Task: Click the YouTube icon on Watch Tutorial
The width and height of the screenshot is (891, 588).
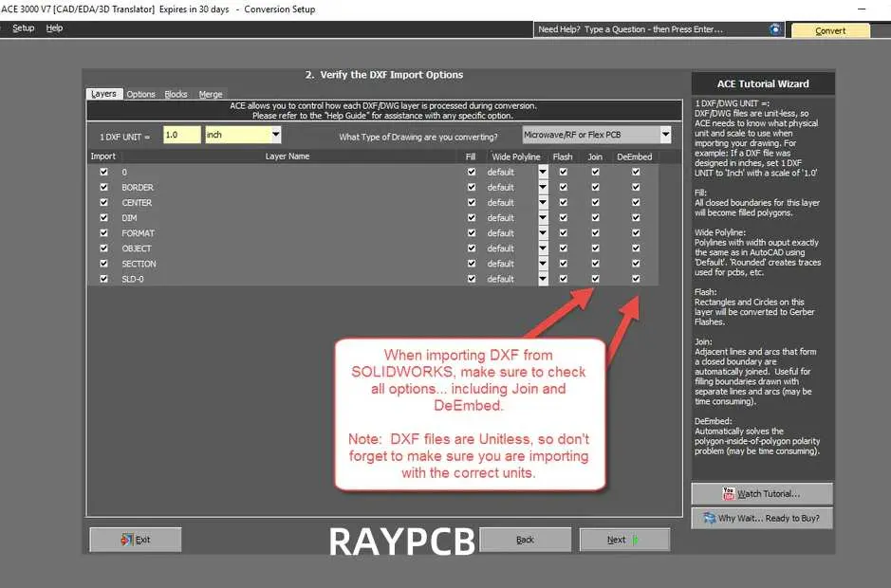Action: [729, 493]
